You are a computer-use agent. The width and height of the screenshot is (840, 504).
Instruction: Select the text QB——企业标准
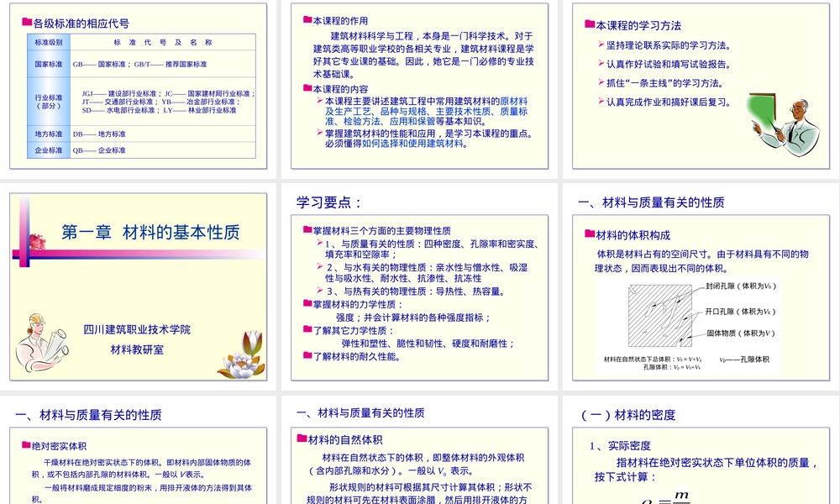point(99,150)
